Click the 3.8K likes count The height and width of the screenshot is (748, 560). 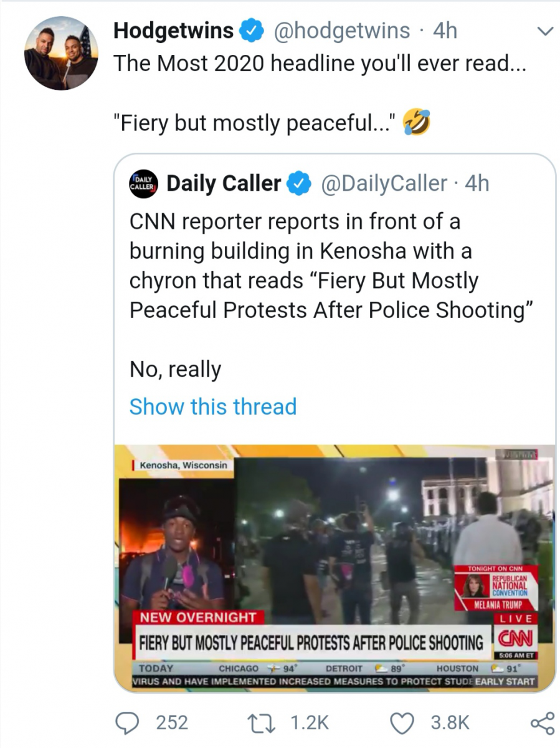[x=450, y=722]
